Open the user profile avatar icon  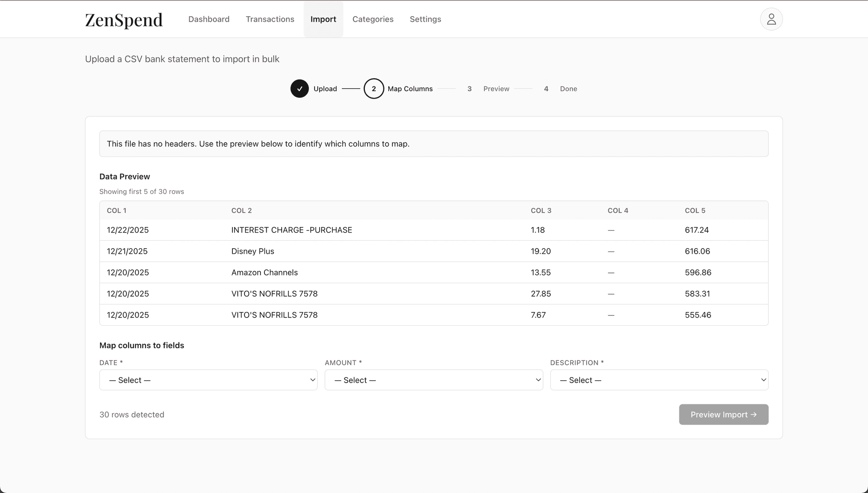point(771,19)
